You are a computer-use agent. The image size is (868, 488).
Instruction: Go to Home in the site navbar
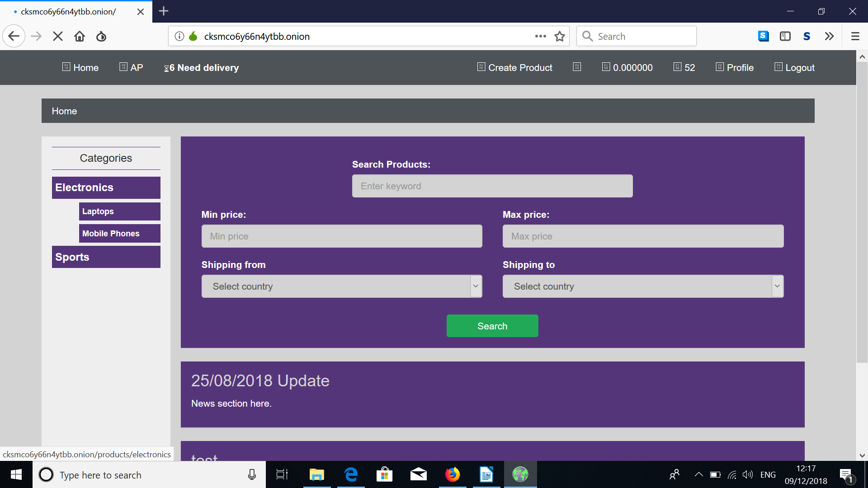tap(80, 67)
